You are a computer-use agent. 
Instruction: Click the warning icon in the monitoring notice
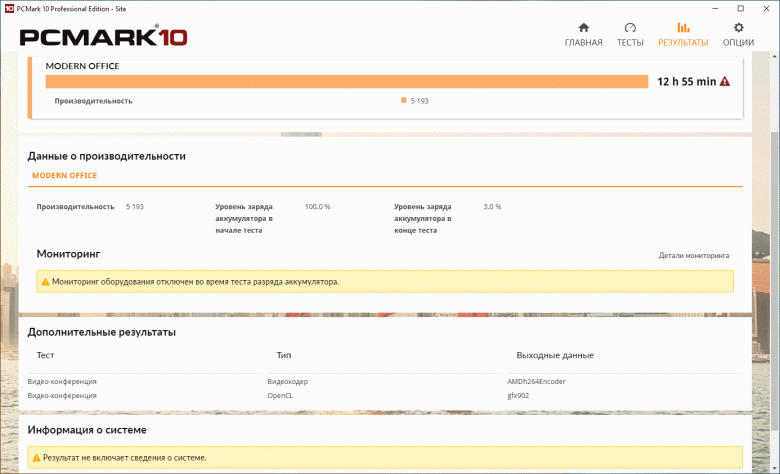tap(45, 282)
